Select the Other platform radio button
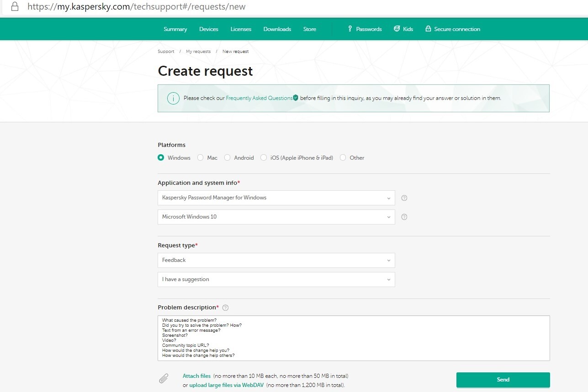 (x=343, y=157)
